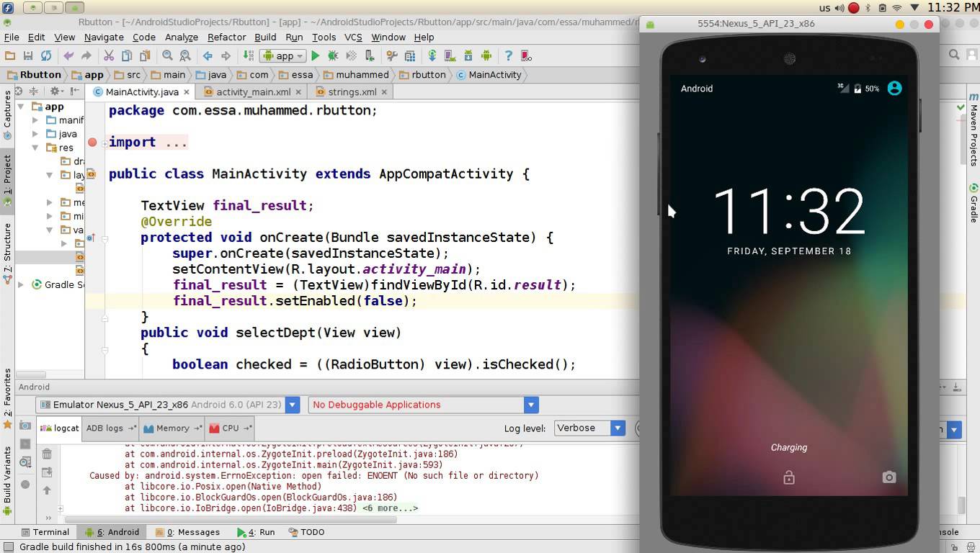Save all files with the Save icon
The width and height of the screenshot is (980, 553).
[28, 55]
